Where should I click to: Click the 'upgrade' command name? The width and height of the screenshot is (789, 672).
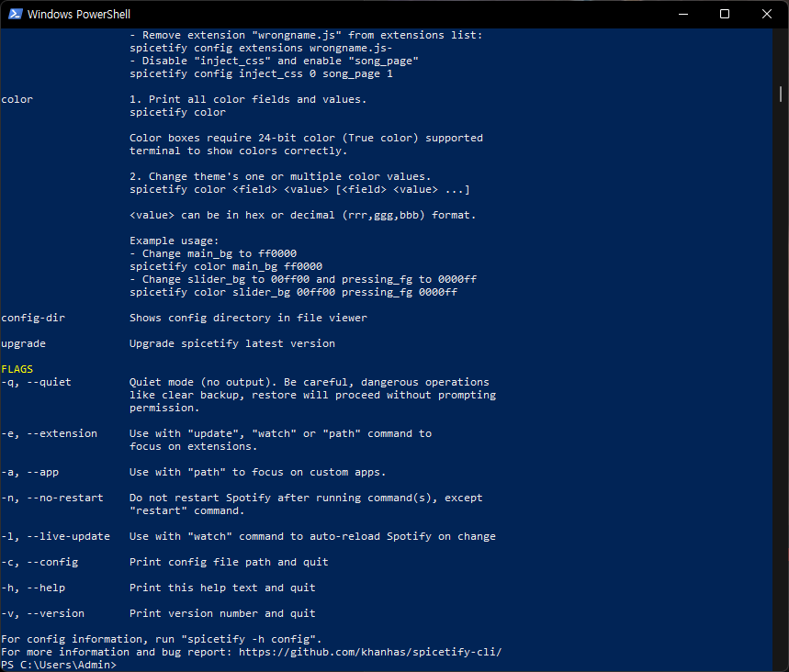click(24, 343)
